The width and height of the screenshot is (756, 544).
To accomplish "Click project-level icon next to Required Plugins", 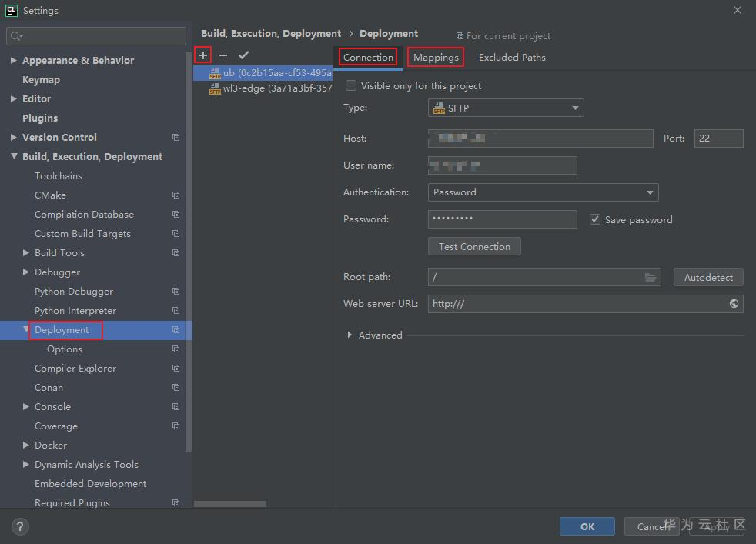I will click(x=176, y=502).
